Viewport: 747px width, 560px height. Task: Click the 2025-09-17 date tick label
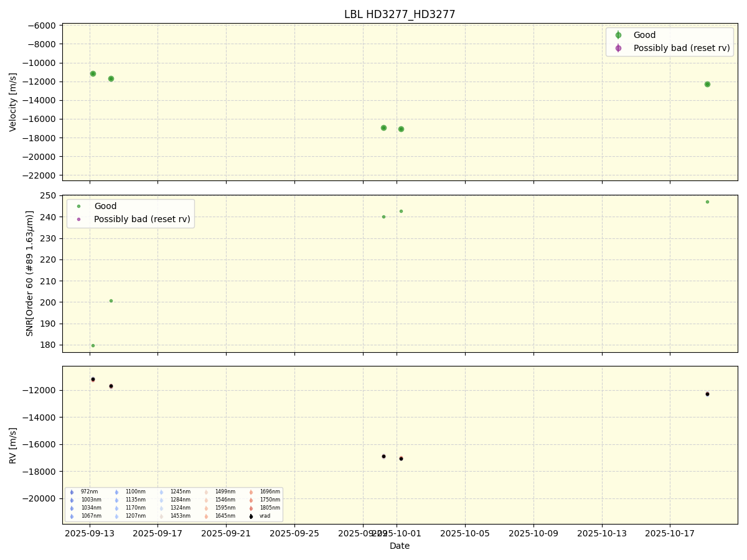point(157,533)
